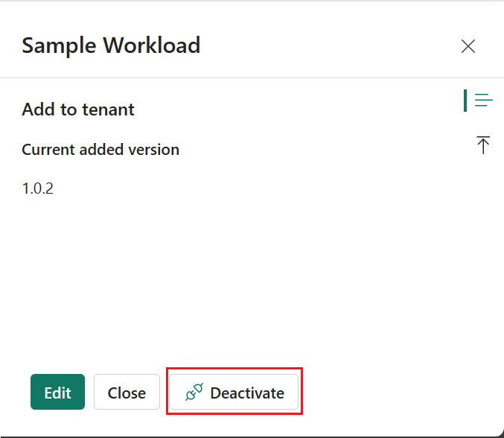
Task: Click the scroll-to-top arrow icon
Action: tap(483, 145)
